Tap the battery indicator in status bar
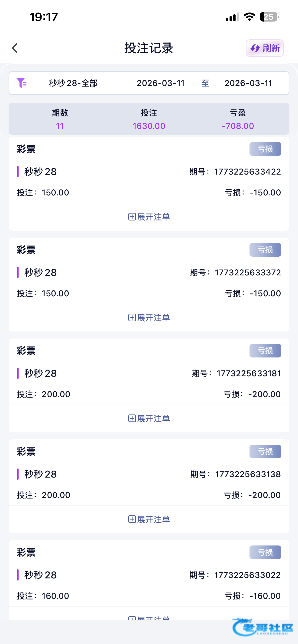 coord(269,17)
